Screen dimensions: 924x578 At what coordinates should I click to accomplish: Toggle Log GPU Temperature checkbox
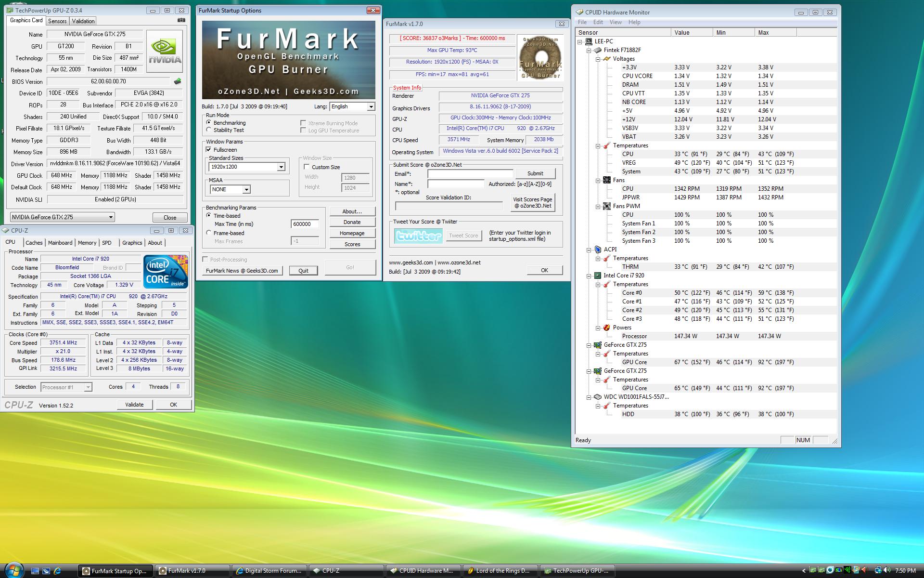[x=303, y=130]
